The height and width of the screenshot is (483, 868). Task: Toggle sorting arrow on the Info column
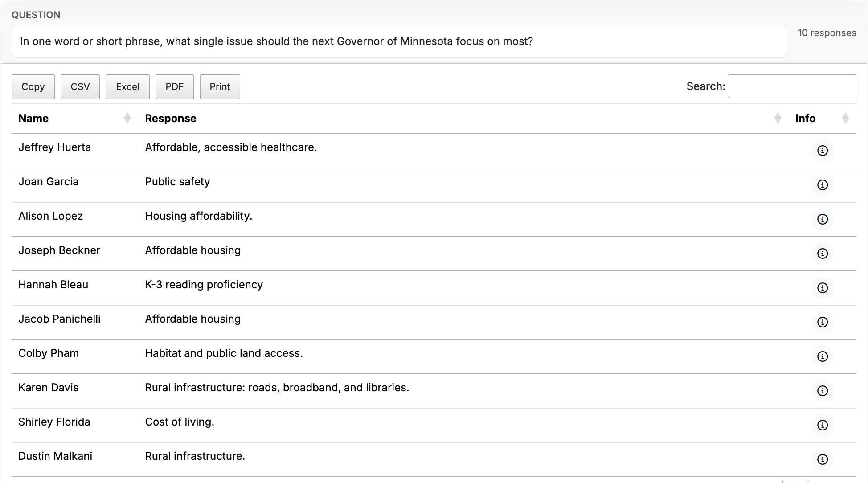pyautogui.click(x=845, y=118)
